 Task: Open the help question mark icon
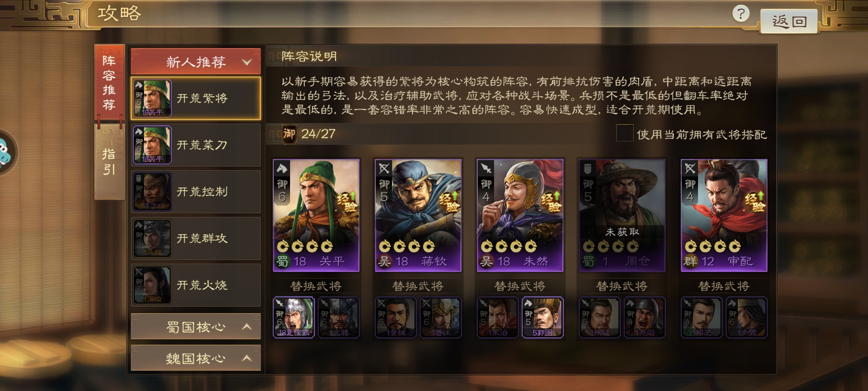pos(741,14)
